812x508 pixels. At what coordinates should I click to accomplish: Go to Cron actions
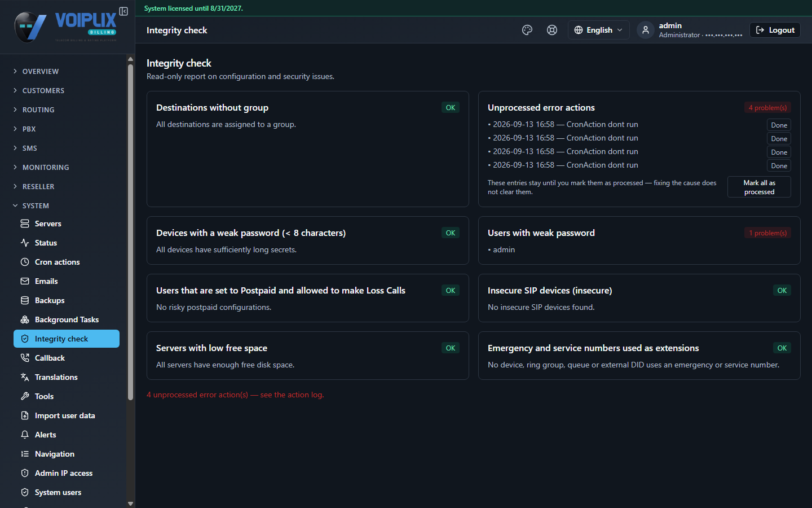pyautogui.click(x=67, y=262)
